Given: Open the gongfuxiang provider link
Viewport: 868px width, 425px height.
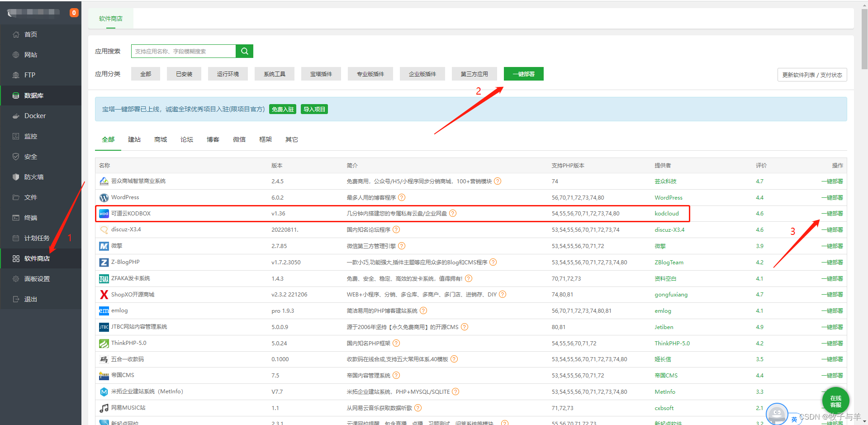Looking at the screenshot, I should (x=671, y=294).
